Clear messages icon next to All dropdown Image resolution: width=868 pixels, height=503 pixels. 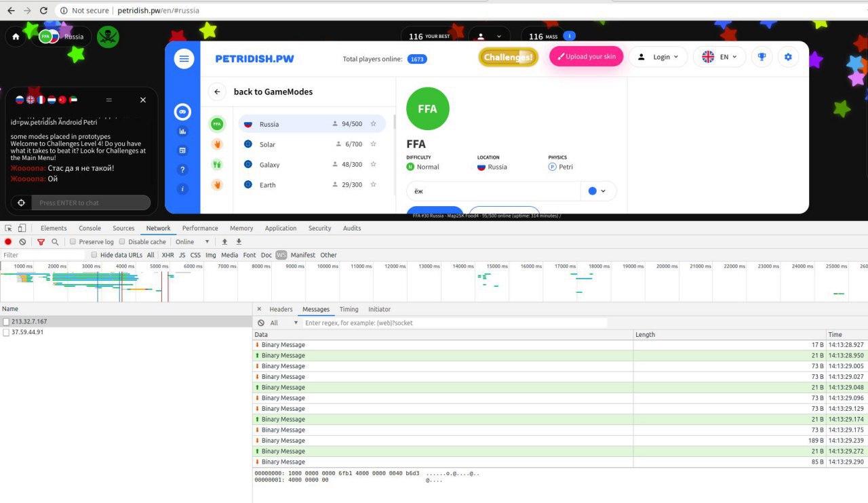pos(261,323)
